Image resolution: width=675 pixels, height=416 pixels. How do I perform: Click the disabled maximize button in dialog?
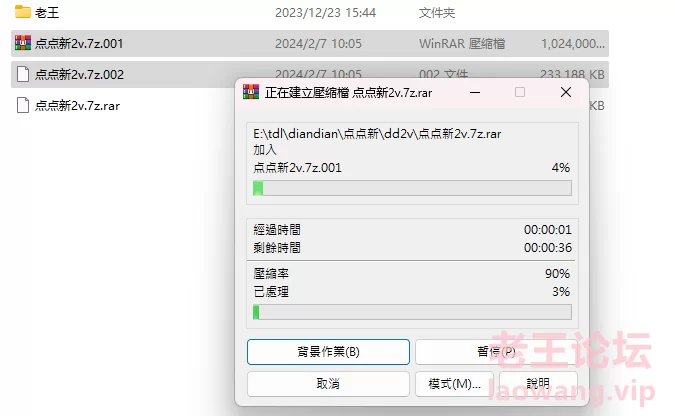[520, 92]
